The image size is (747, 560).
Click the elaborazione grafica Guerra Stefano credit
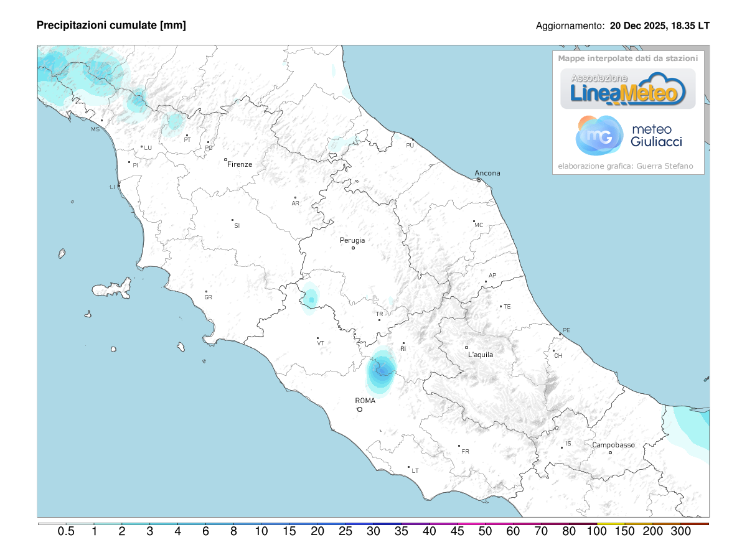point(626,166)
